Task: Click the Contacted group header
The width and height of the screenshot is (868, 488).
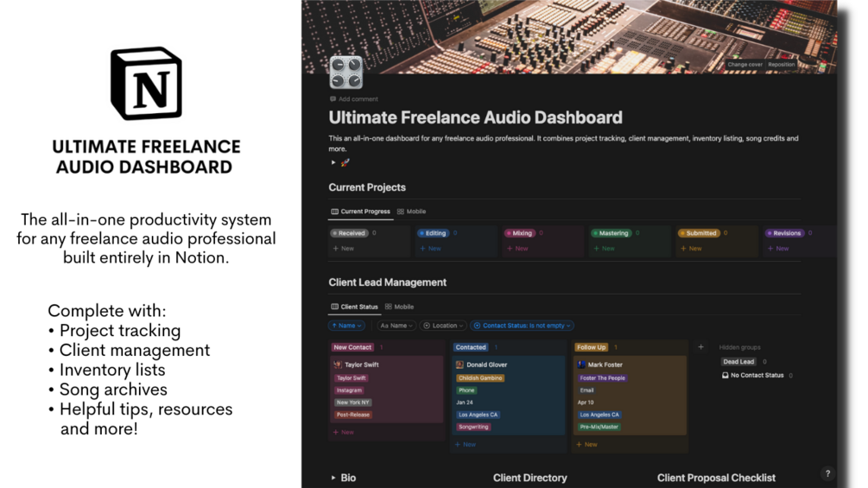Action: coord(471,347)
